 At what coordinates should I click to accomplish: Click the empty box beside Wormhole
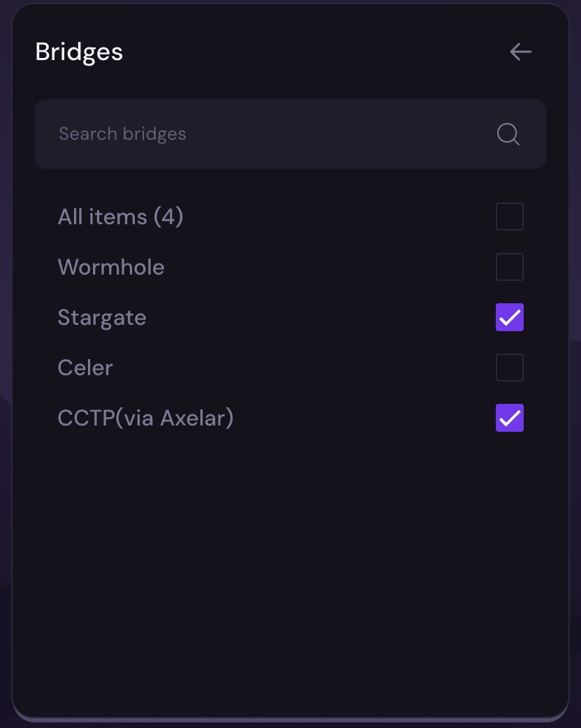(x=510, y=267)
